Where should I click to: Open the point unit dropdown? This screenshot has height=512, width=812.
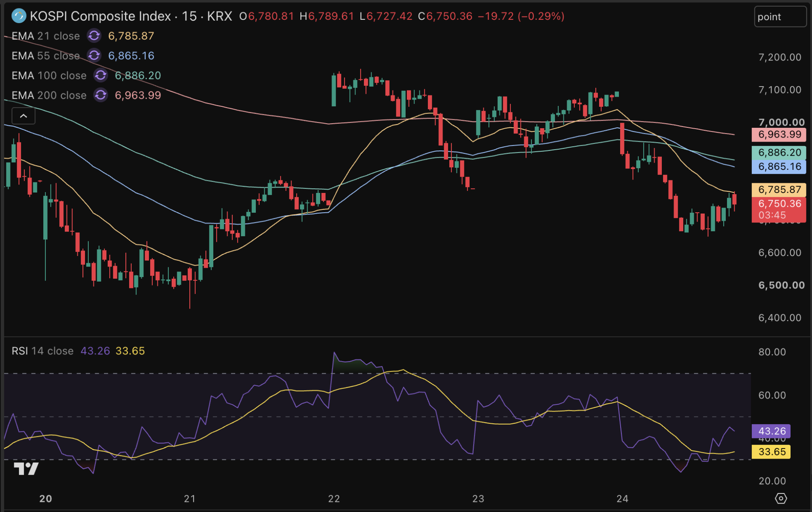pos(780,17)
